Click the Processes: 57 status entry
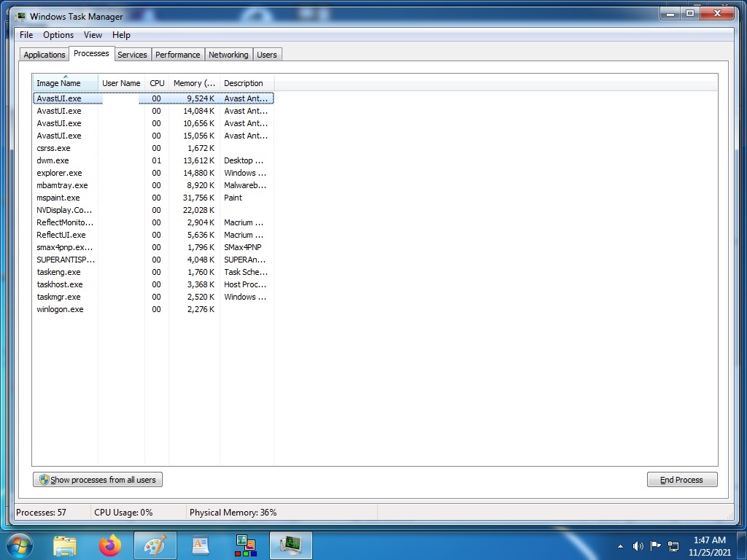 tap(41, 513)
